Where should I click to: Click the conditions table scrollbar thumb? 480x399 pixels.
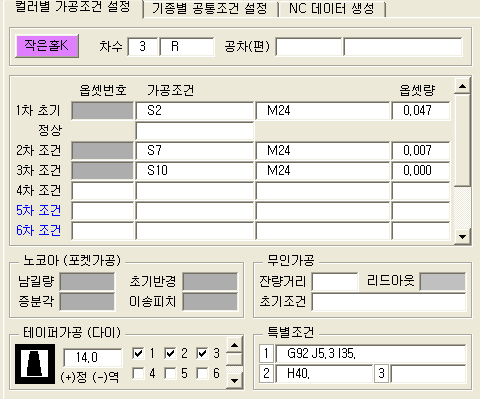pyautogui.click(x=462, y=140)
